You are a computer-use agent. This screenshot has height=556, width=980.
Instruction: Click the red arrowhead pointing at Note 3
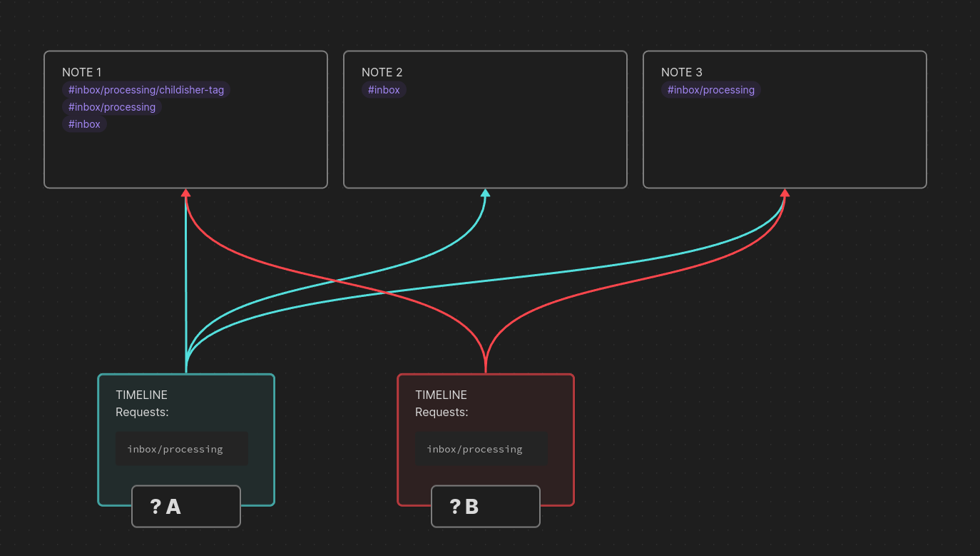coord(785,194)
